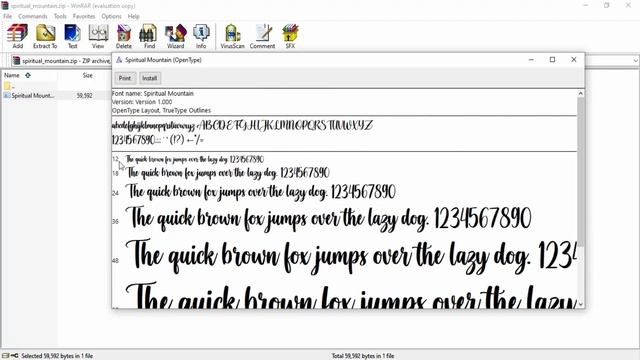This screenshot has height=360, width=640.
Task: Click the Print button in font viewer
Action: point(125,78)
